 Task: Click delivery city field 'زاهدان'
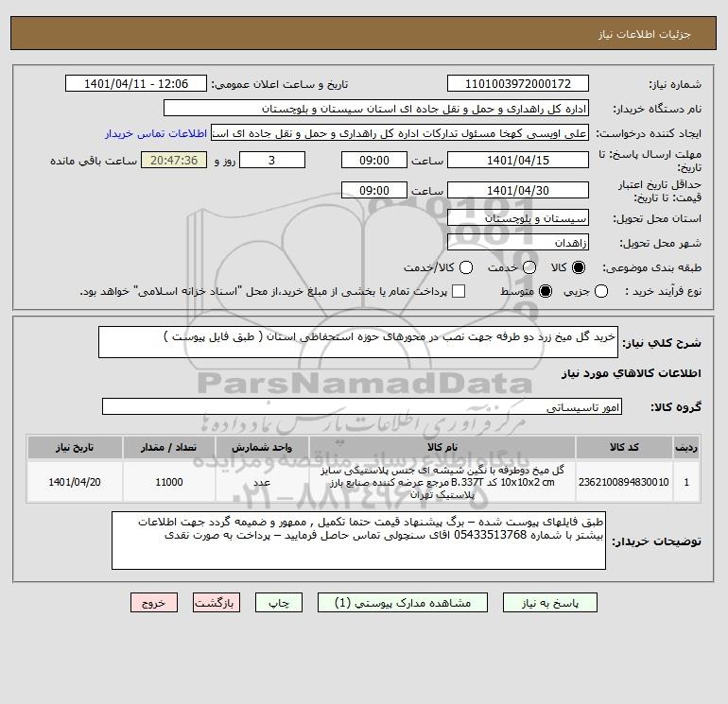(518, 242)
